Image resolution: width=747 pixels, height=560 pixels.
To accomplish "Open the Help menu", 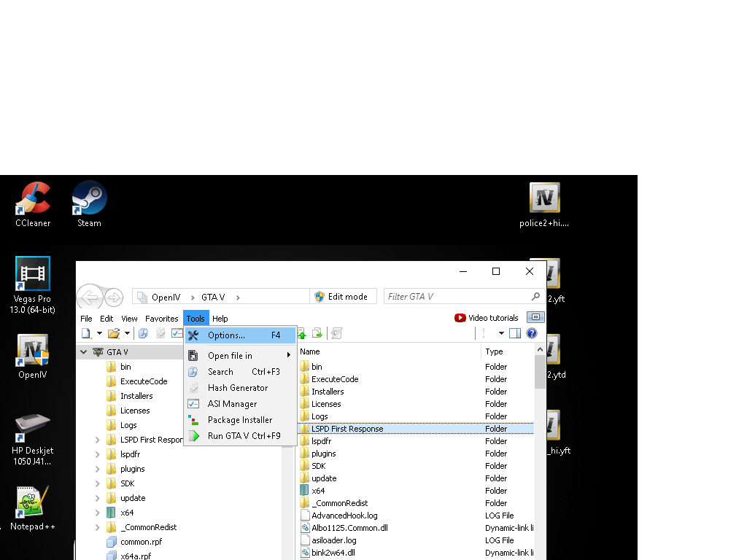I will [220, 319].
